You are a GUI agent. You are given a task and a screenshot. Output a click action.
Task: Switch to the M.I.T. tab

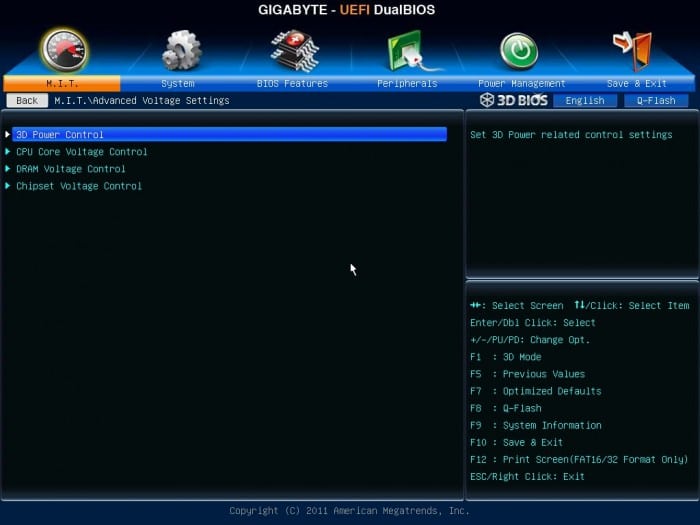coord(62,83)
